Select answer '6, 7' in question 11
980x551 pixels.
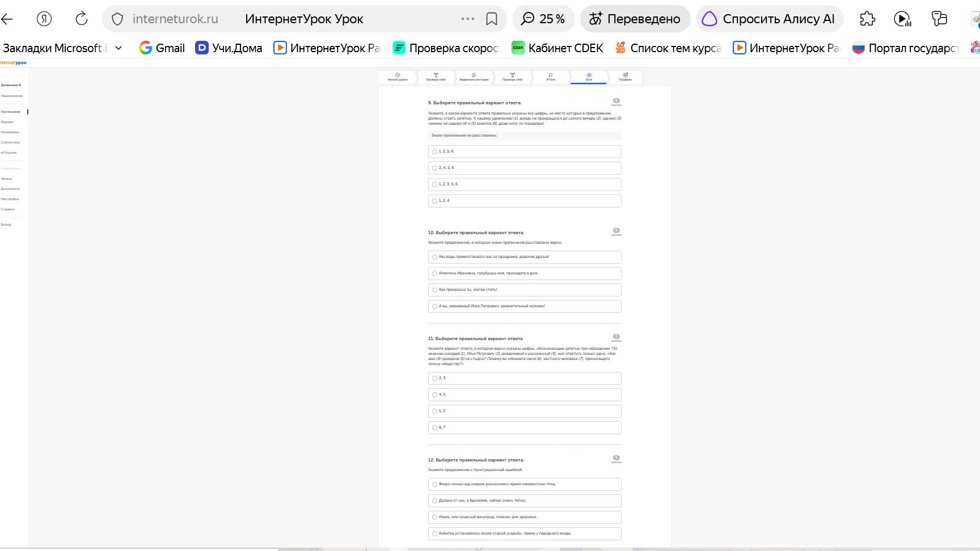525,427
